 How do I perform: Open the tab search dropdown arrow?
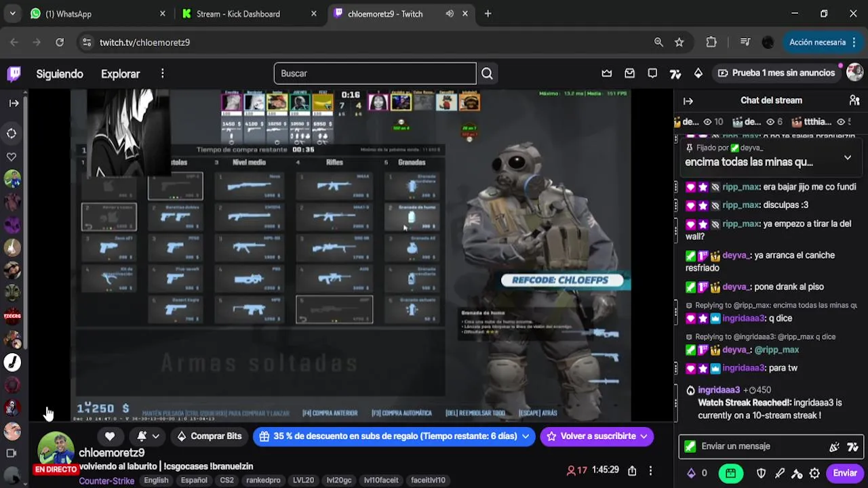[x=12, y=14]
